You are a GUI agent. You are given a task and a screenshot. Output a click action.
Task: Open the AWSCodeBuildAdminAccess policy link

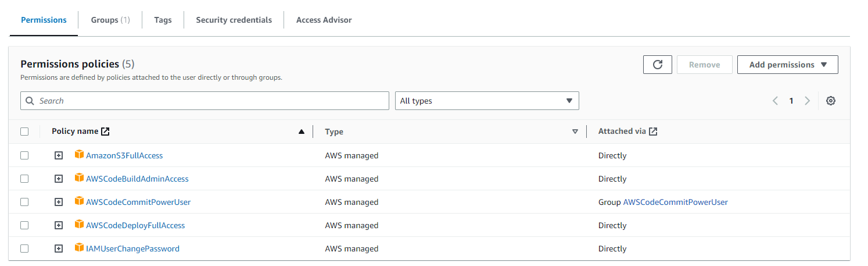click(x=137, y=179)
